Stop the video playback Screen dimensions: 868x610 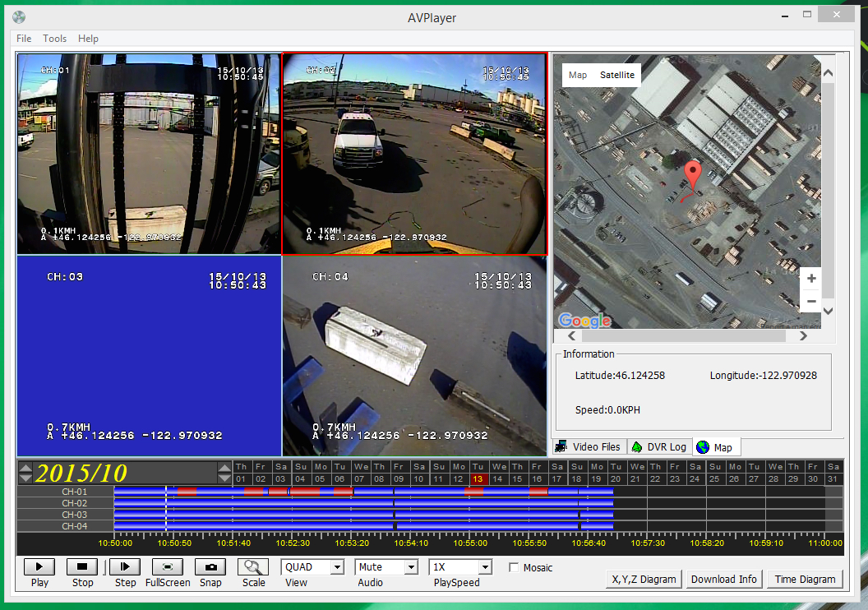point(82,566)
